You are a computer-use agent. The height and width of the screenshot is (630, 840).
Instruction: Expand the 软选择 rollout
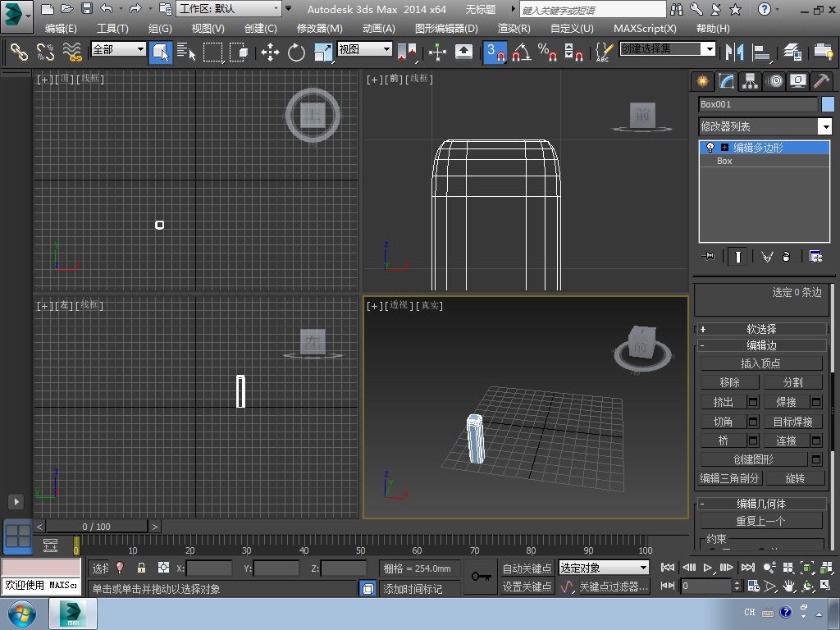[x=761, y=328]
